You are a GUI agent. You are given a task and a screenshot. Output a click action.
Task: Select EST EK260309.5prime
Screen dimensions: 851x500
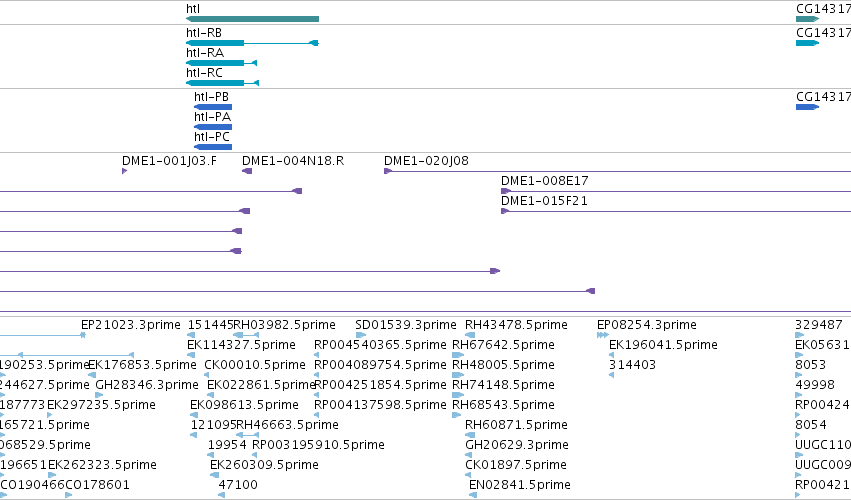pos(264,465)
